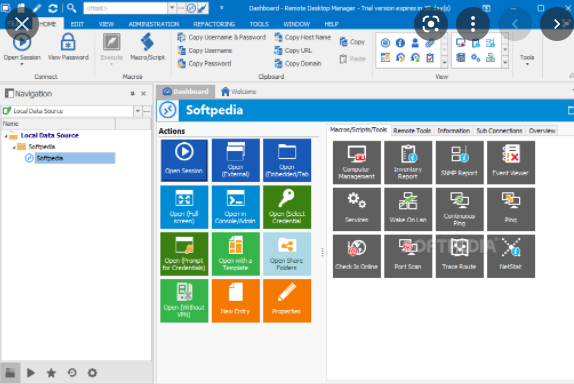Open the REFACTORING ribbon tab
574x384 pixels.
[214, 24]
